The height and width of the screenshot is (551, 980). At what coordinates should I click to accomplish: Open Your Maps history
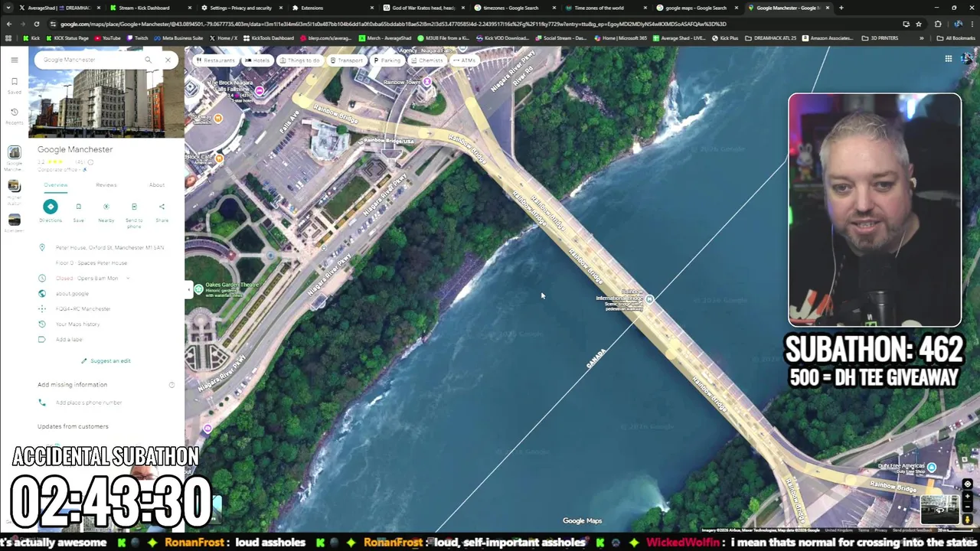click(77, 324)
